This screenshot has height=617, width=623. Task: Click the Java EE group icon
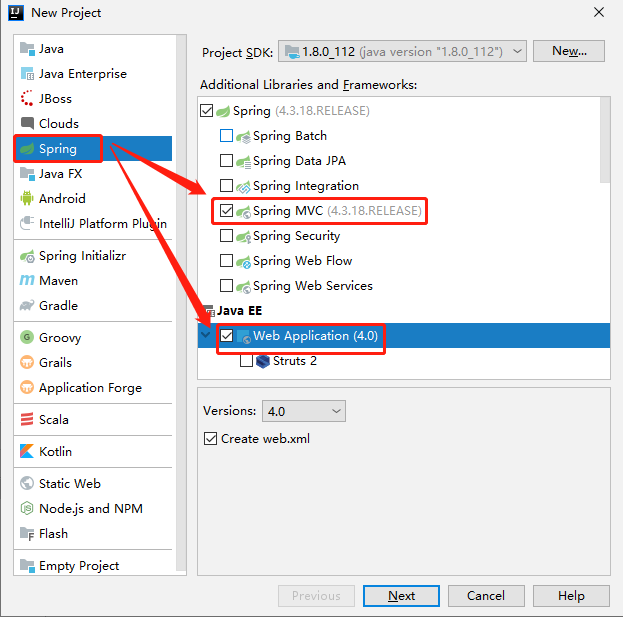209,311
